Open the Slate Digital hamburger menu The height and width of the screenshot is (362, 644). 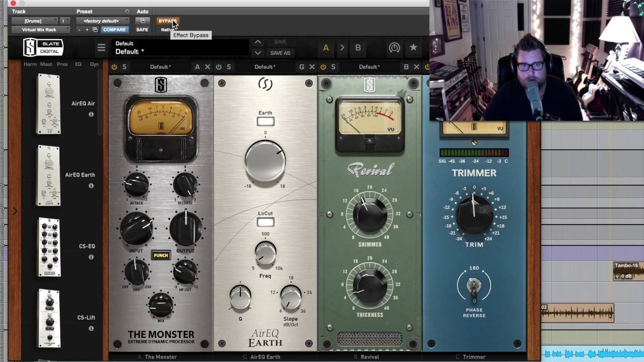click(101, 48)
